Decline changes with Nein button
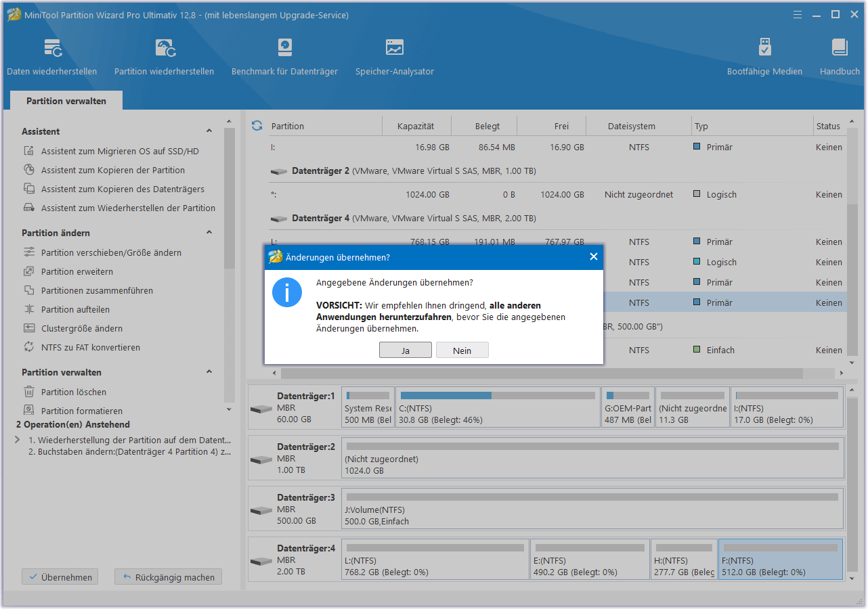This screenshot has width=868, height=611. pyautogui.click(x=462, y=350)
